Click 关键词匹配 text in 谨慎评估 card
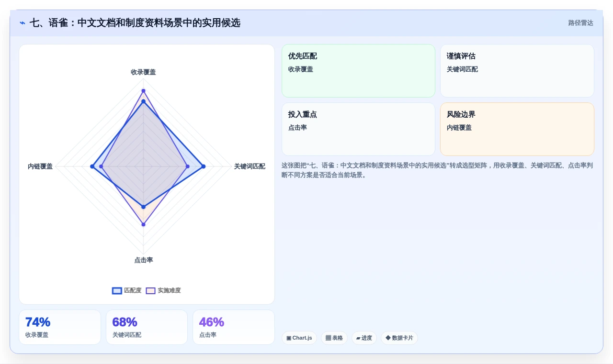 (x=462, y=69)
